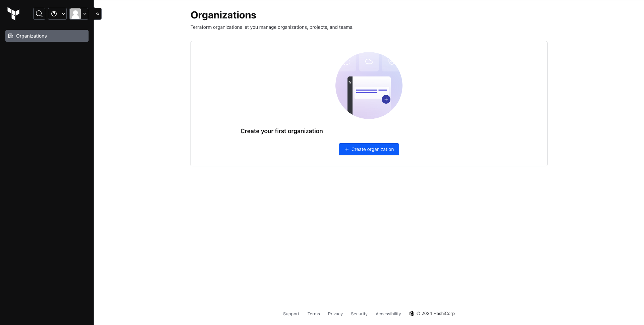Open the search magnifier button

click(39, 14)
